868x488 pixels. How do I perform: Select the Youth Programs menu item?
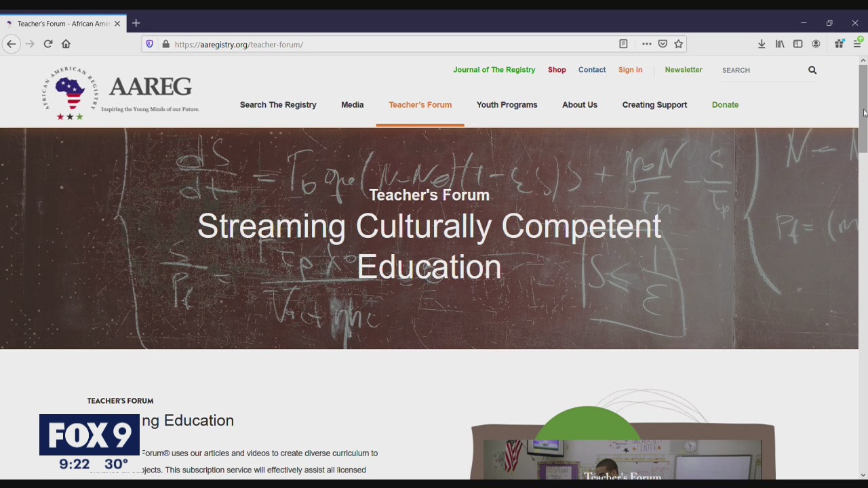coord(507,104)
